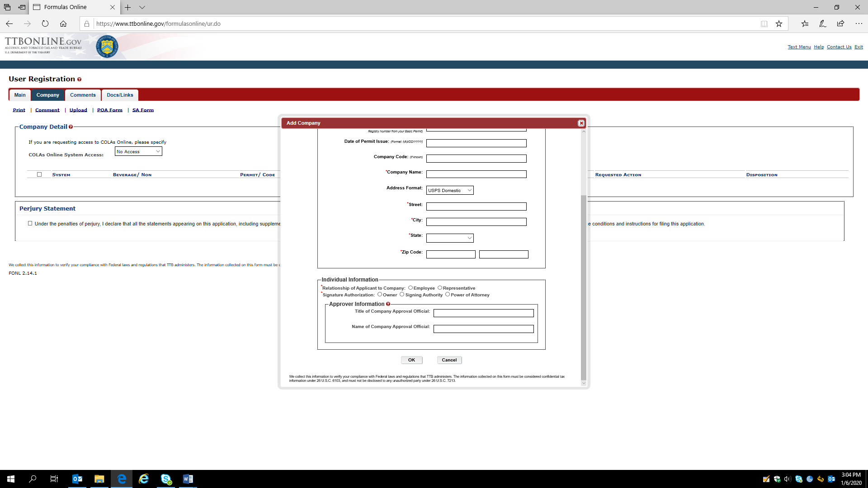
Task: Click the browser refresh icon
Action: (45, 23)
